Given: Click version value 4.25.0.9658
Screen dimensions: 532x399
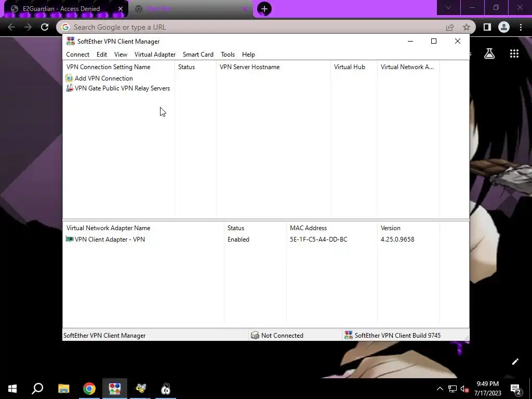Looking at the screenshot, I should (x=397, y=239).
